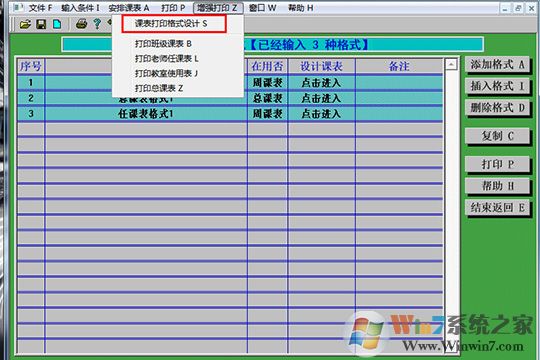The width and height of the screenshot is (540, 360).
Task: Click 点击进入 in row 1
Action: tap(321, 83)
